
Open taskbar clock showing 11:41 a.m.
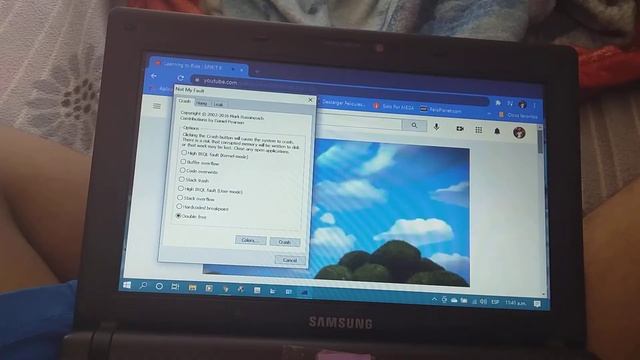515,303
